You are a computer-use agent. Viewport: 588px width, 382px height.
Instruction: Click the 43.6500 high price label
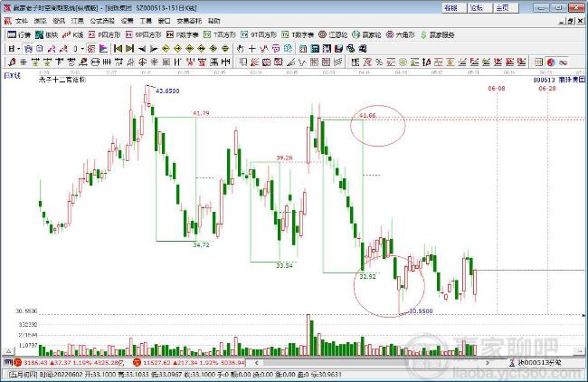[x=167, y=91]
